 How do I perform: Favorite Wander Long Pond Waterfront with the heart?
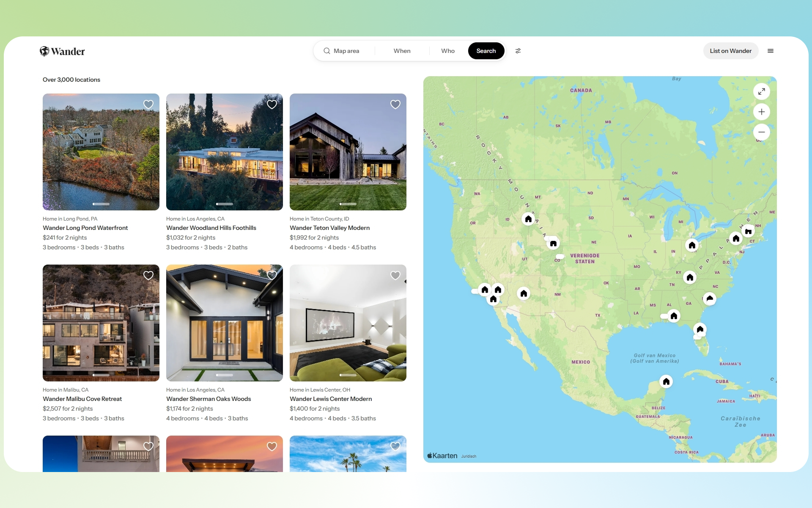(x=148, y=105)
